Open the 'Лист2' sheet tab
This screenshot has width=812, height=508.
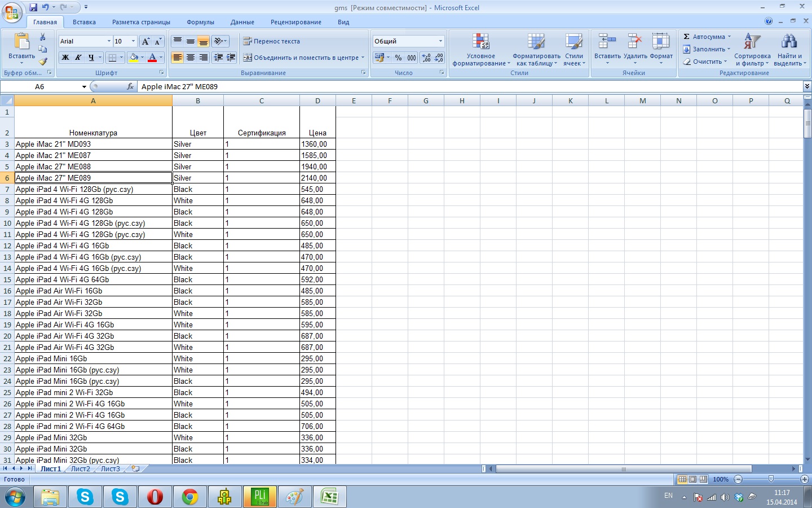(81, 468)
